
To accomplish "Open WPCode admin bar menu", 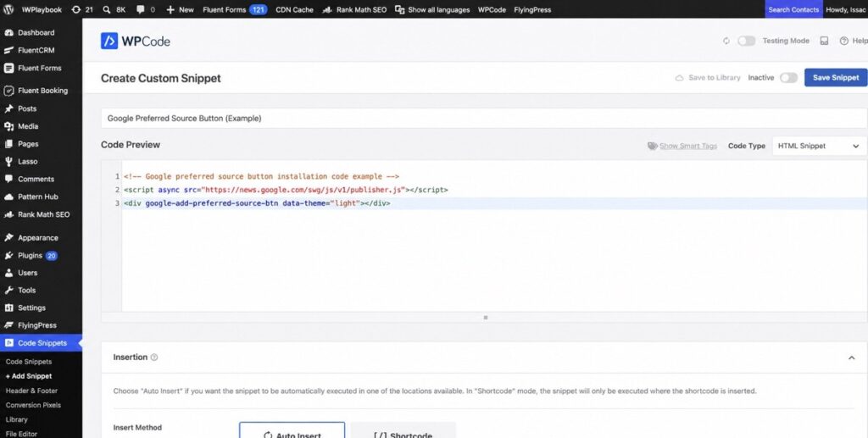I will pyautogui.click(x=492, y=9).
